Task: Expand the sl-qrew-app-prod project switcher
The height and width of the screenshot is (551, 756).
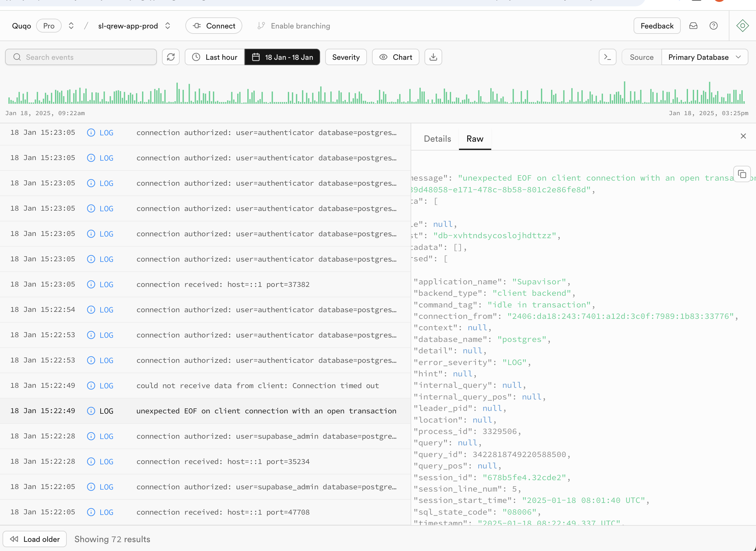Action: tap(167, 26)
